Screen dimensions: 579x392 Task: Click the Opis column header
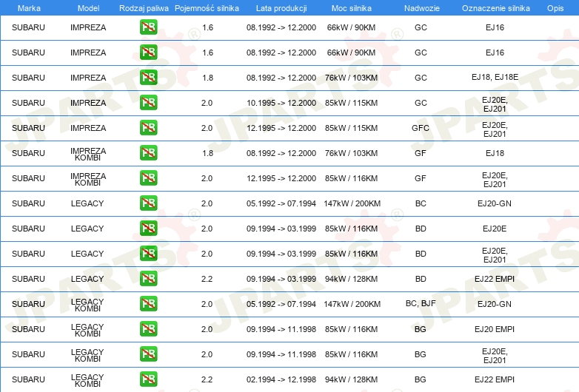point(555,8)
